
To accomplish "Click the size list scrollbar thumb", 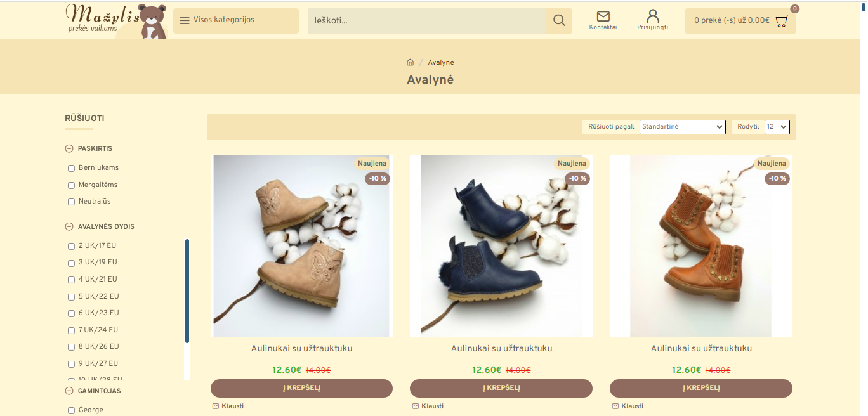I will [187, 290].
